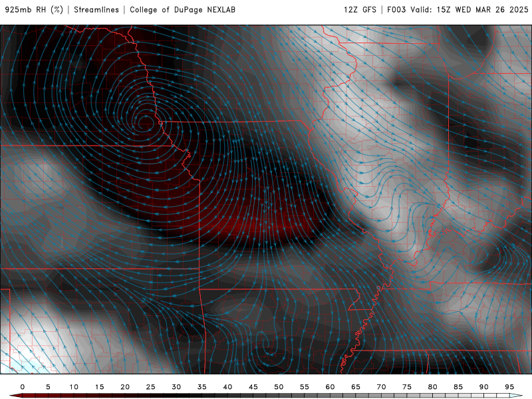532x399 pixels.
Task: Click the "50" color bar label
Action: coord(279,387)
